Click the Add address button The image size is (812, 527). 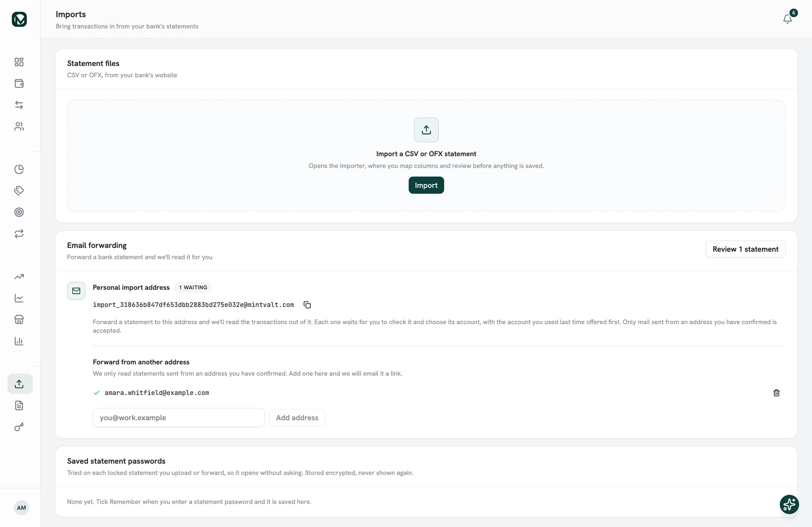pyautogui.click(x=297, y=418)
